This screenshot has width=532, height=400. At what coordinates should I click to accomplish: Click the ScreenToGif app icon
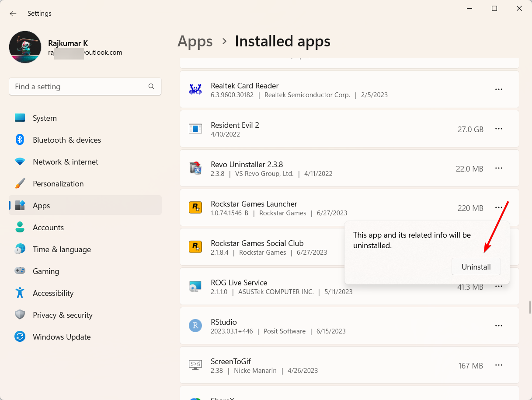coord(195,365)
